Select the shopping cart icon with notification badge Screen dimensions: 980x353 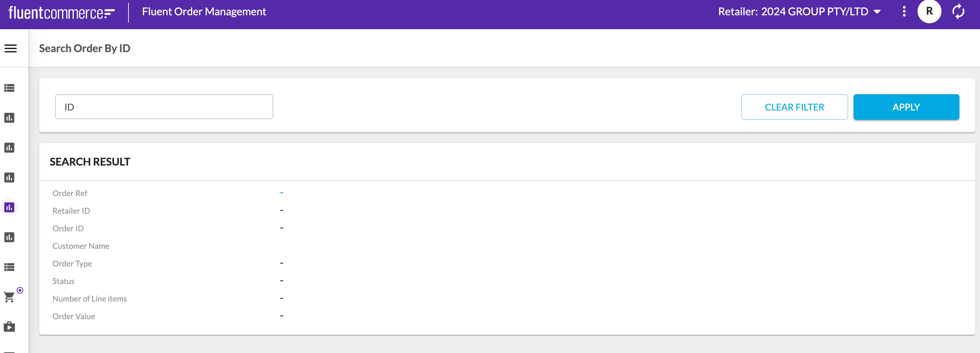pos(9,297)
